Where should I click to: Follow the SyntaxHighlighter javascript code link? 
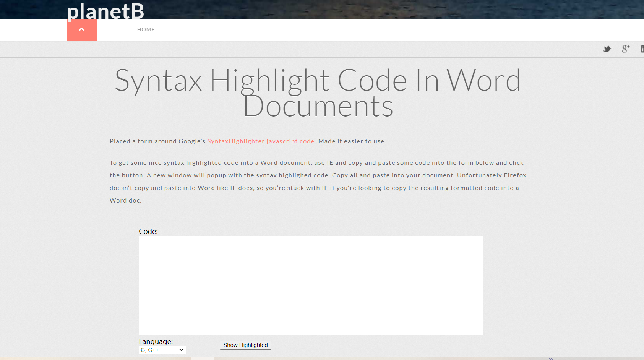pos(261,141)
